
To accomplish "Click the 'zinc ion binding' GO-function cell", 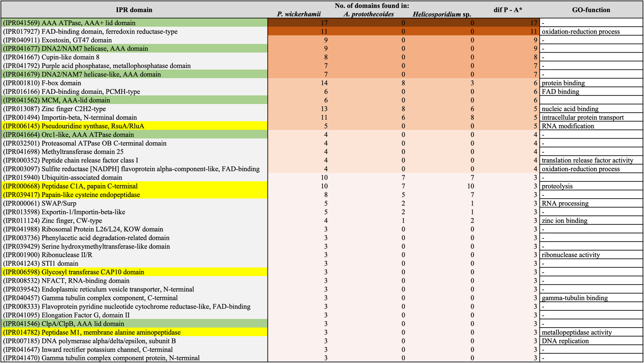I will pyautogui.click(x=591, y=221).
